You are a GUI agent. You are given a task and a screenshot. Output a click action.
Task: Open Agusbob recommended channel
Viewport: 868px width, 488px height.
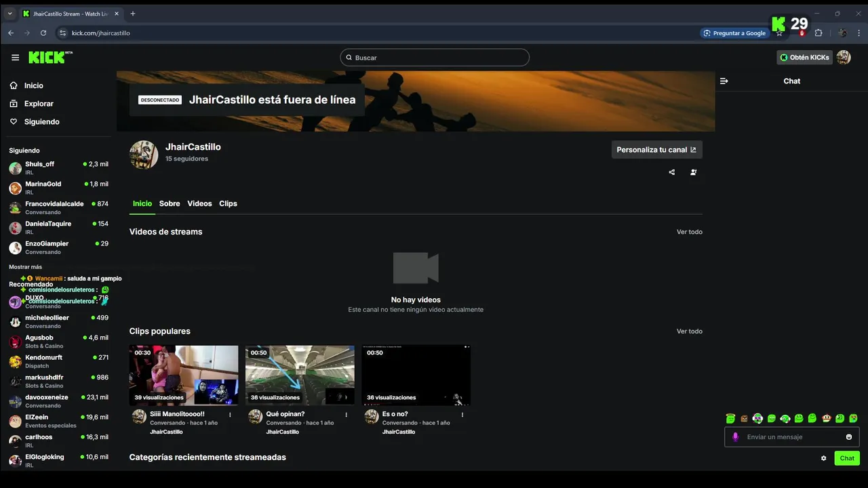pyautogui.click(x=58, y=342)
